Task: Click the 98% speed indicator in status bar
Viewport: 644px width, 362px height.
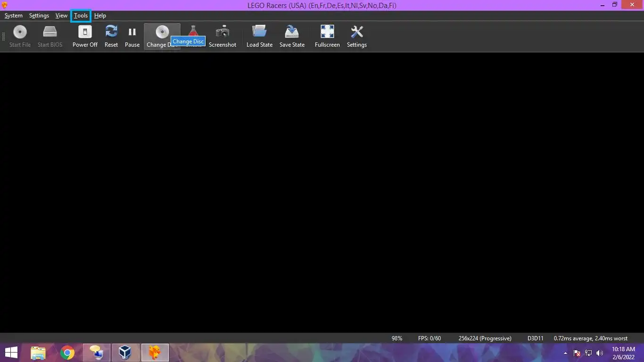Action: [397, 338]
